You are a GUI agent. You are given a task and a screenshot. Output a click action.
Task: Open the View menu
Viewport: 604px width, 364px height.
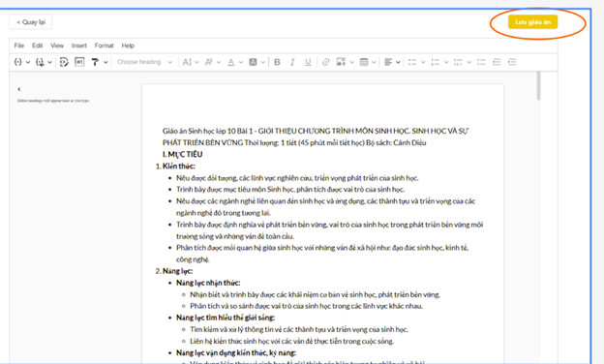[x=57, y=45]
